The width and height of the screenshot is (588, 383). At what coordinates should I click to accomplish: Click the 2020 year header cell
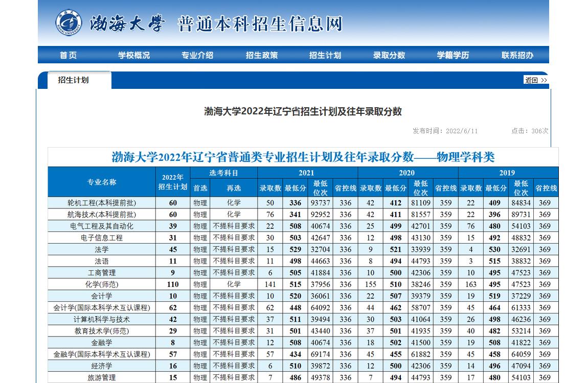point(408,173)
